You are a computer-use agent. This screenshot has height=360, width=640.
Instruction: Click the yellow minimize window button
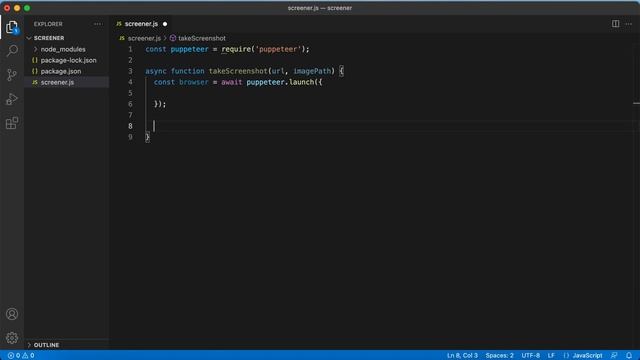tap(17, 8)
